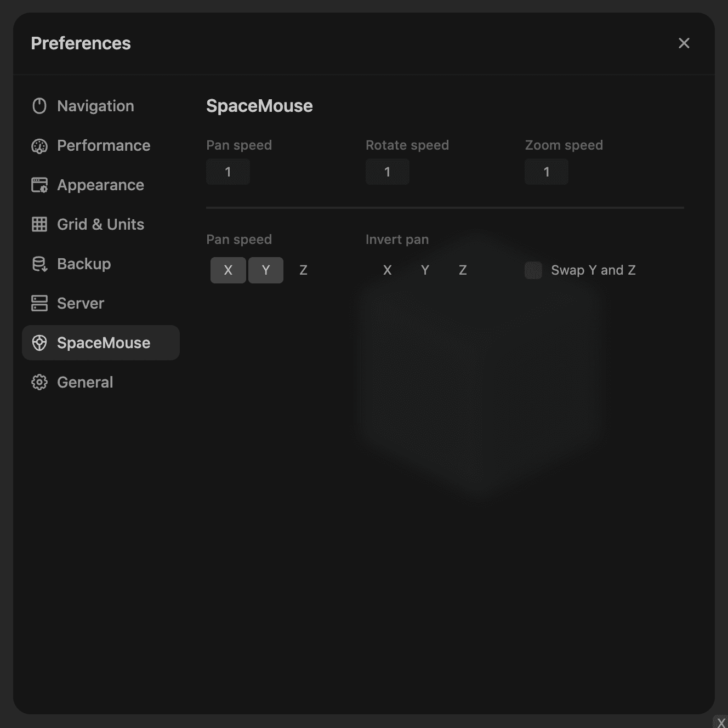Click the Rotate speed value field
The height and width of the screenshot is (728, 728).
(388, 172)
